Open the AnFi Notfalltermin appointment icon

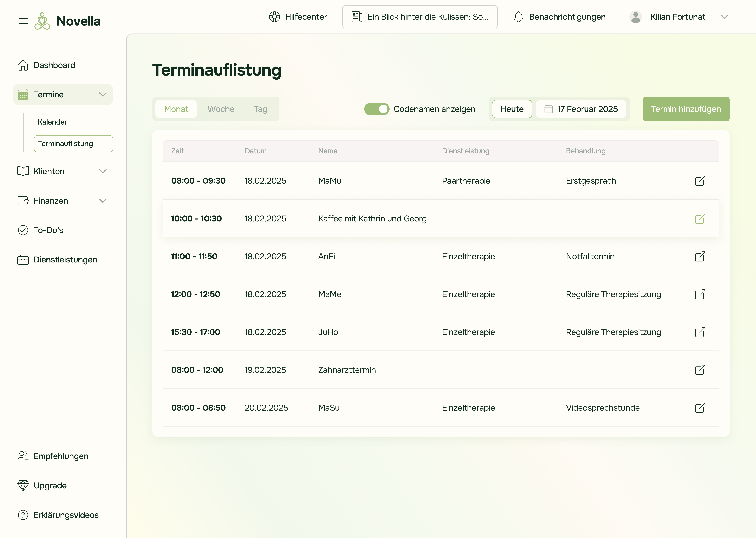pos(700,256)
